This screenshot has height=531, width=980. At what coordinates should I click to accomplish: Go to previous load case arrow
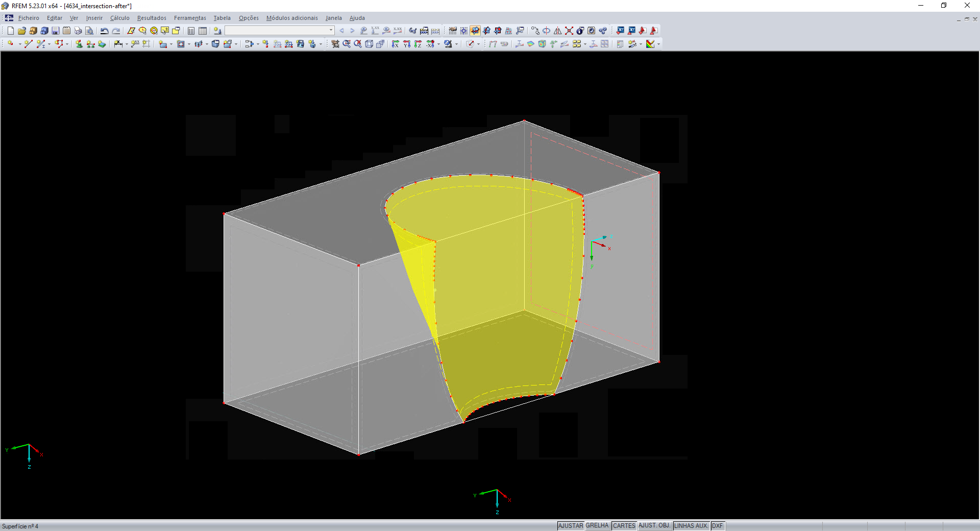coord(342,31)
